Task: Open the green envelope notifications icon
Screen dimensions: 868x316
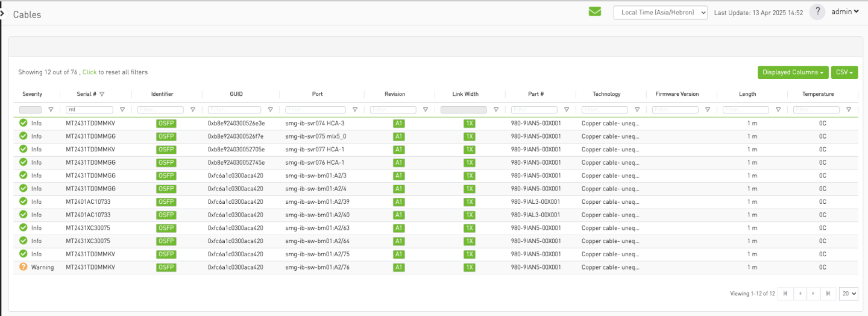Action: [595, 11]
